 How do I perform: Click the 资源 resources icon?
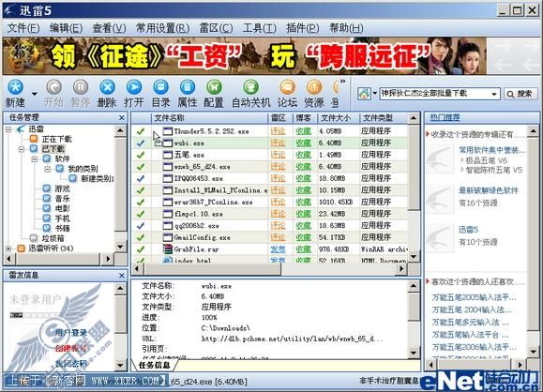tap(314, 87)
